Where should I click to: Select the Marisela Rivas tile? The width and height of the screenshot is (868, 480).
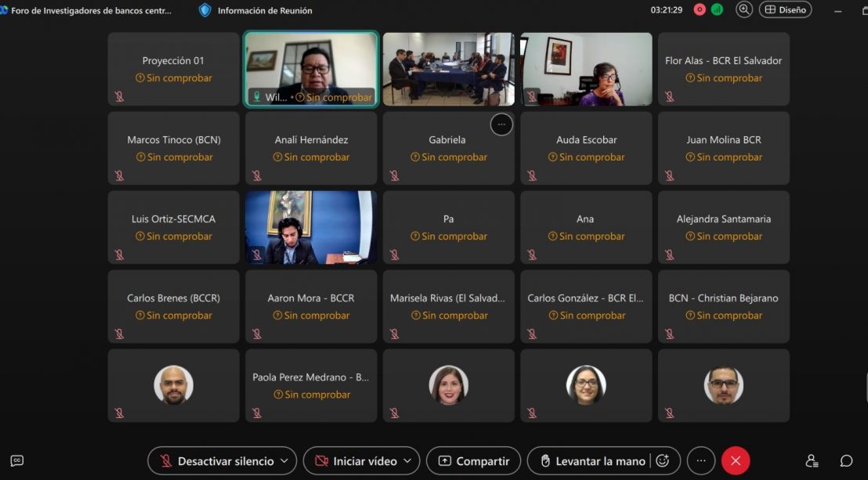448,306
